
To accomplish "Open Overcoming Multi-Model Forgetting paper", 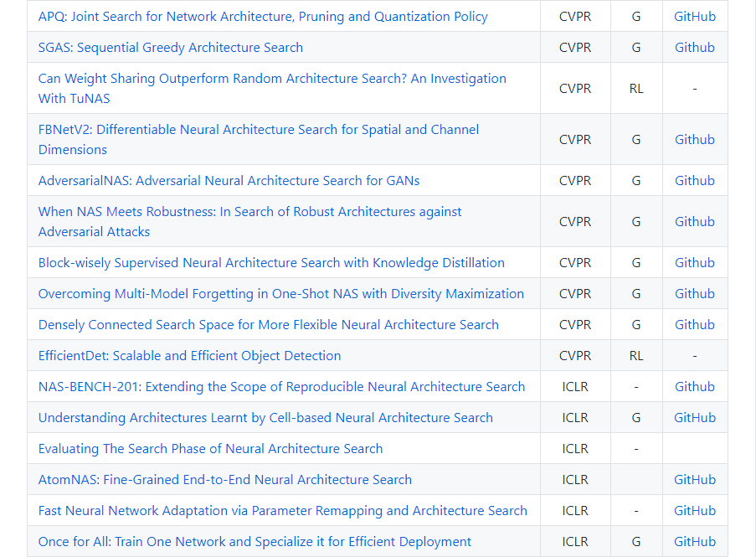I will pos(281,294).
